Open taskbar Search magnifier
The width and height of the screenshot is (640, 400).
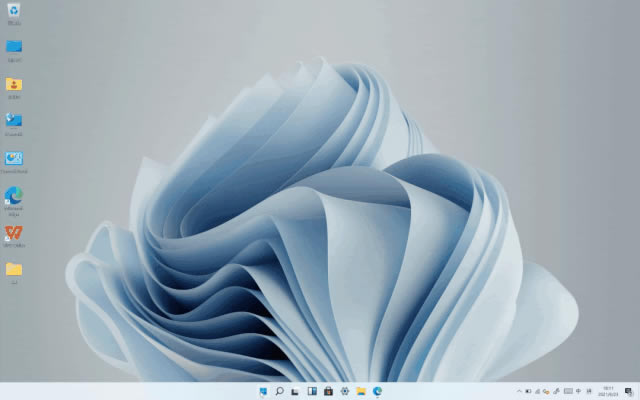pos(280,391)
